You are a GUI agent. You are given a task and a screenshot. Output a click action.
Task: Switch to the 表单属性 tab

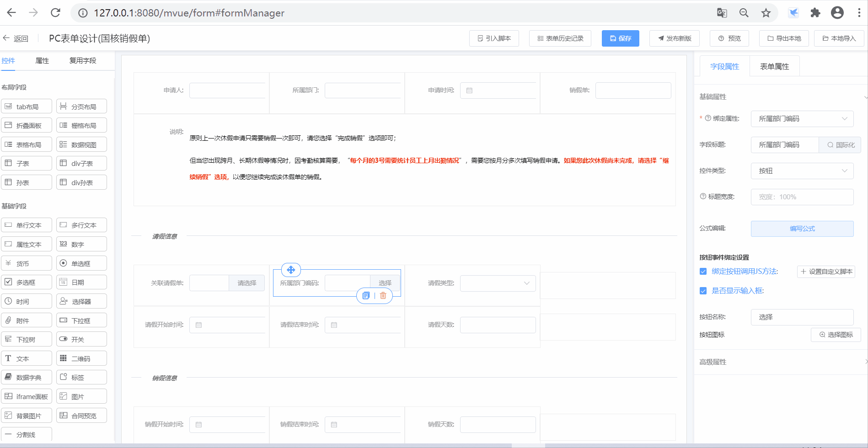click(774, 67)
